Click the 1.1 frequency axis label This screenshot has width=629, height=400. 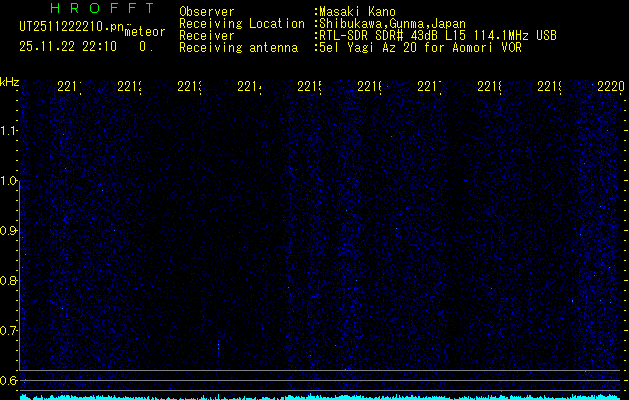pyautogui.click(x=8, y=131)
